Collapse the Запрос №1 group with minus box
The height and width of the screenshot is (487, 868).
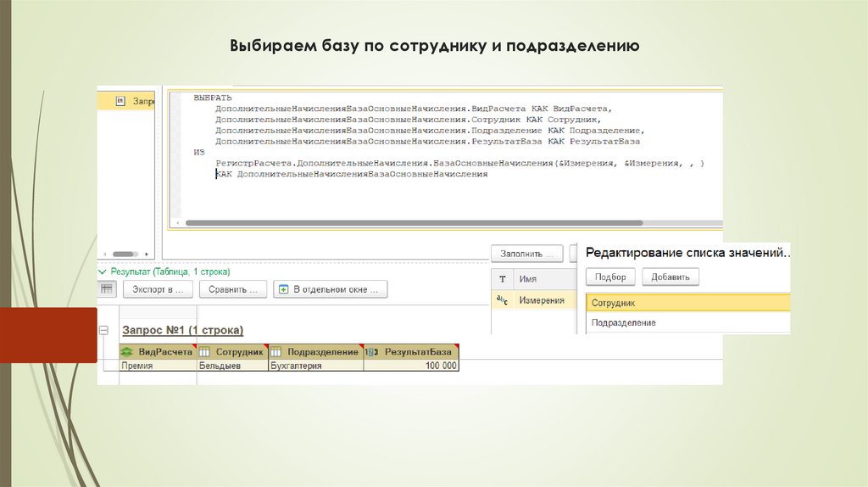[103, 330]
